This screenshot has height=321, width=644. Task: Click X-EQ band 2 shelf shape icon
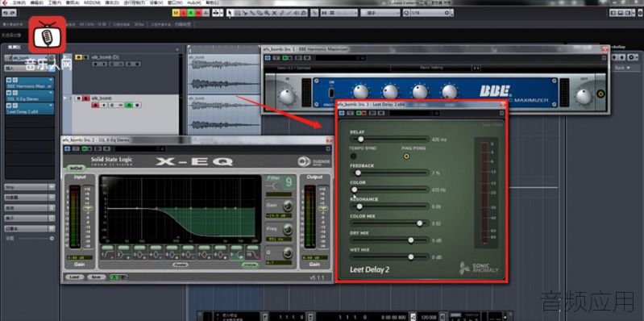click(123, 255)
